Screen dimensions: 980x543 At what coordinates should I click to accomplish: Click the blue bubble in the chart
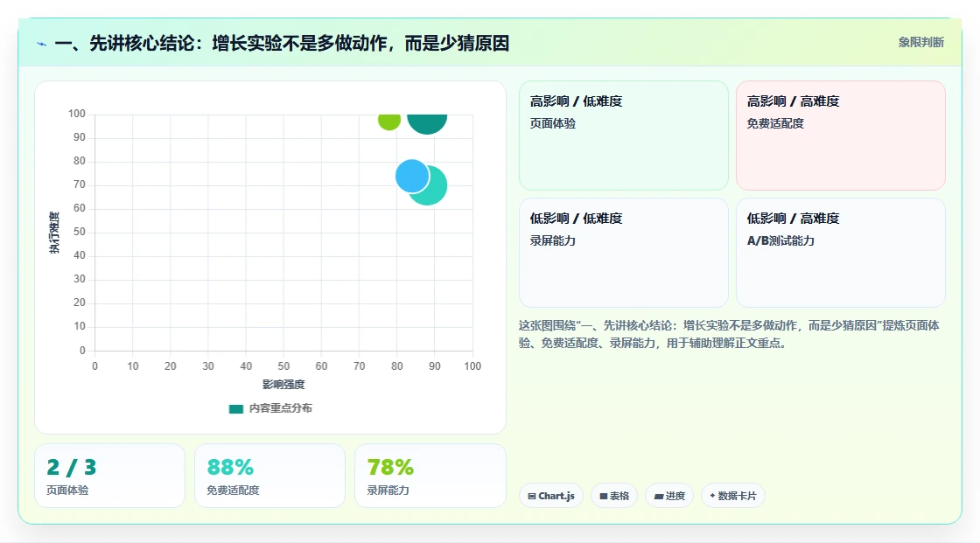pos(412,177)
